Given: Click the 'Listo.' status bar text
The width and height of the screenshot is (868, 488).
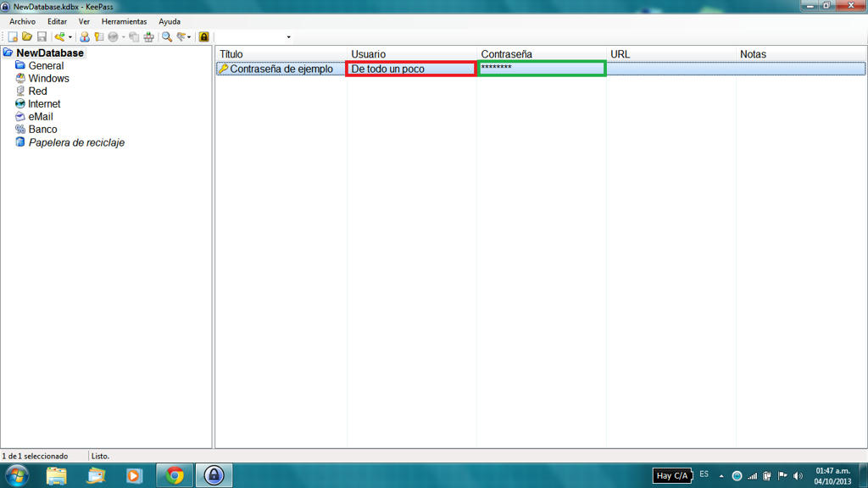Looking at the screenshot, I should [100, 456].
